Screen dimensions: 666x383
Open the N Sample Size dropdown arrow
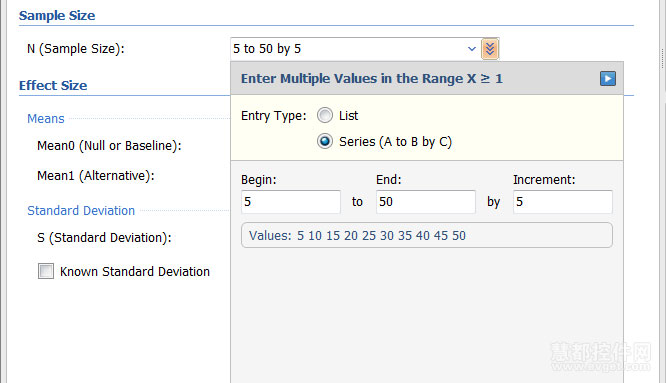[x=471, y=49]
